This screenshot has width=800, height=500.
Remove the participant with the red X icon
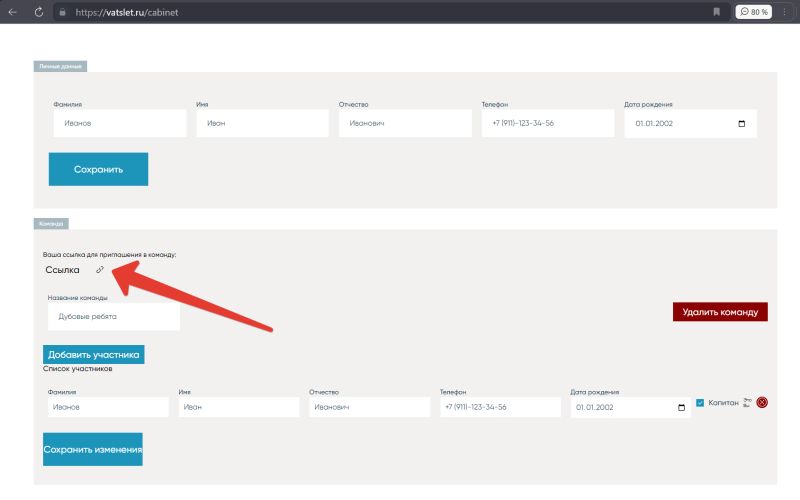[762, 402]
